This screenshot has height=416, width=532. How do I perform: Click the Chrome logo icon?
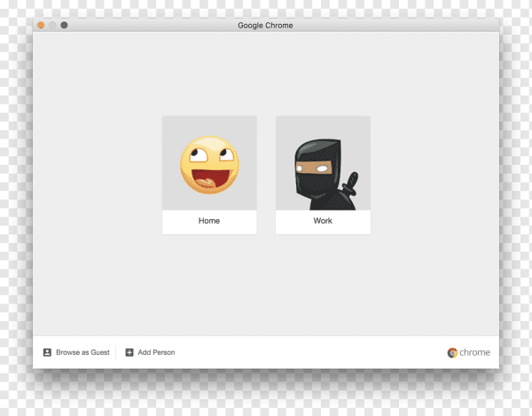click(452, 352)
